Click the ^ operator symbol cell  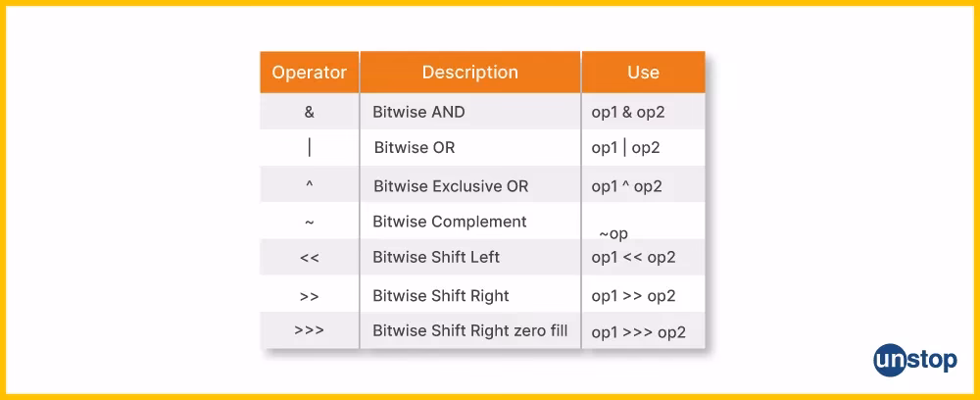tap(310, 185)
